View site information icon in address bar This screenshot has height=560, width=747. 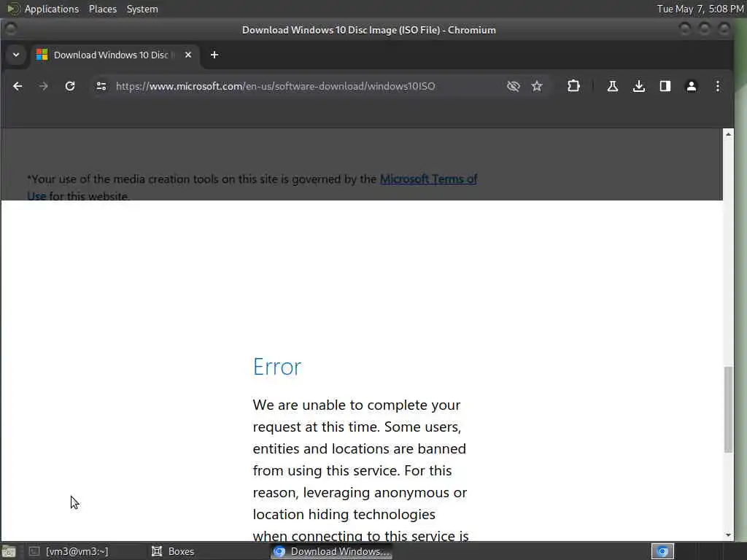point(101,86)
